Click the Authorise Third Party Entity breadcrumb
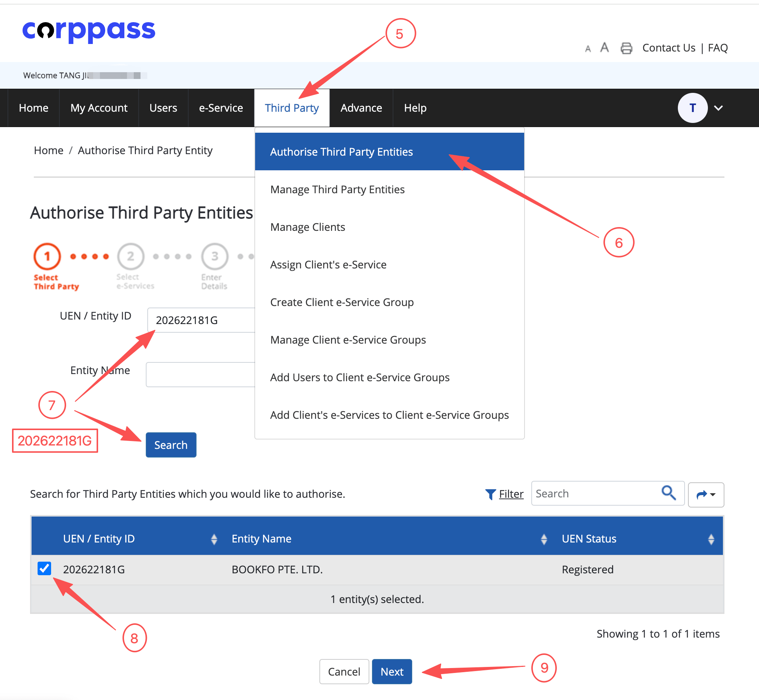The width and height of the screenshot is (759, 700). (x=145, y=150)
